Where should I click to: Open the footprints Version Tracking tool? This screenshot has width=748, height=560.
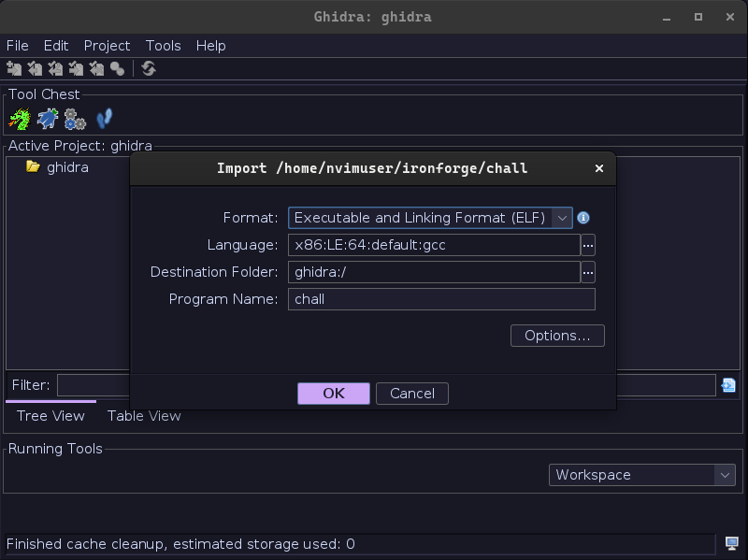click(x=104, y=119)
